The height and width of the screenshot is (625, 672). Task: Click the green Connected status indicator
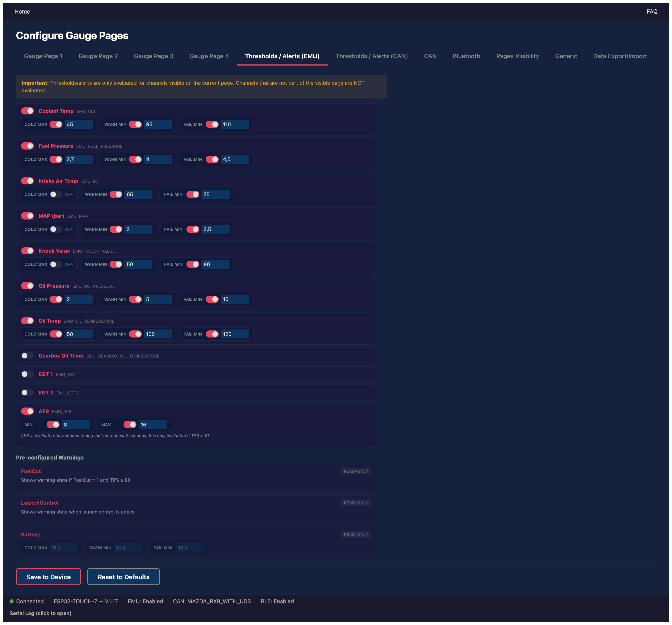(12, 601)
